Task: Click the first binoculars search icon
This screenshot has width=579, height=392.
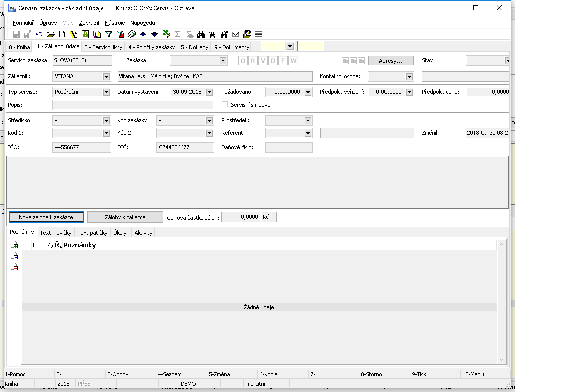Action: coord(201,34)
